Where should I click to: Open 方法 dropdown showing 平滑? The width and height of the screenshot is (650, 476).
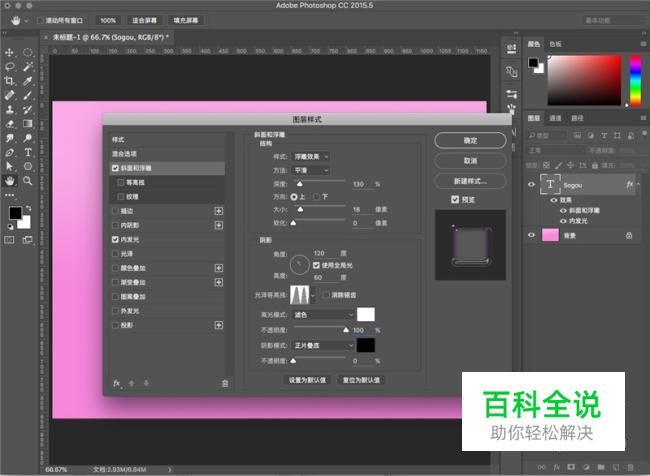310,170
